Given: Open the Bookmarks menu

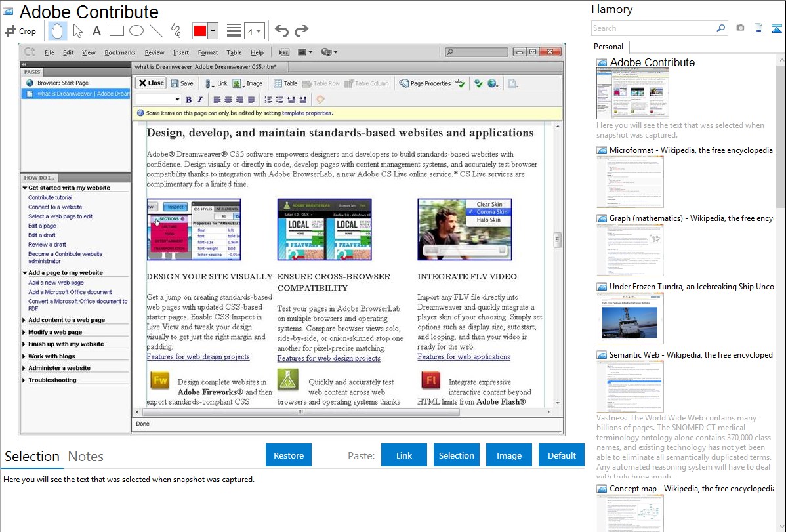Looking at the screenshot, I should 120,52.
